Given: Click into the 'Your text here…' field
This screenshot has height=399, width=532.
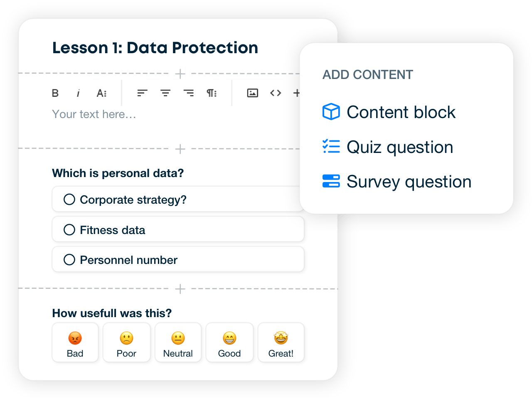Looking at the screenshot, I should tap(94, 114).
